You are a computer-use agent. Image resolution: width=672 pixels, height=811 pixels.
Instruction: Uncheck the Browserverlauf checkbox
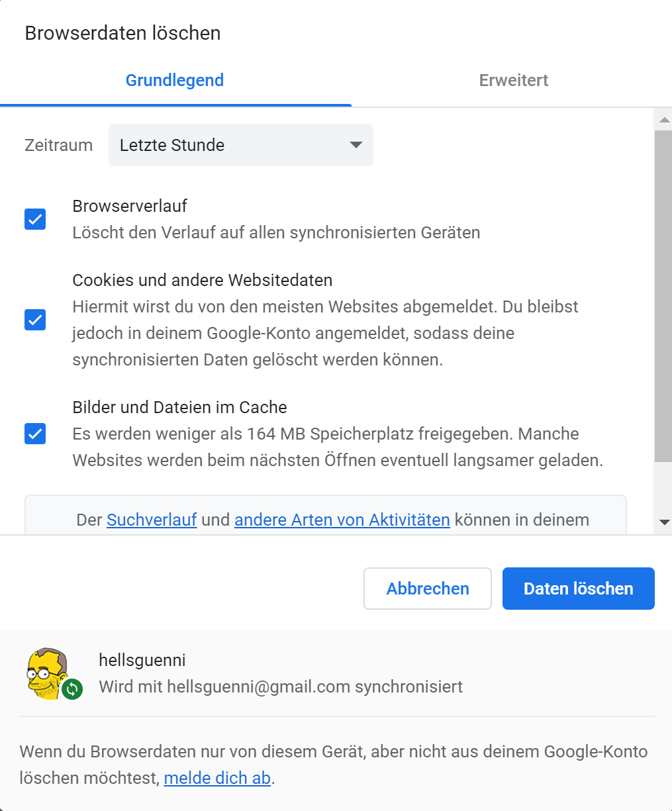pos(35,219)
